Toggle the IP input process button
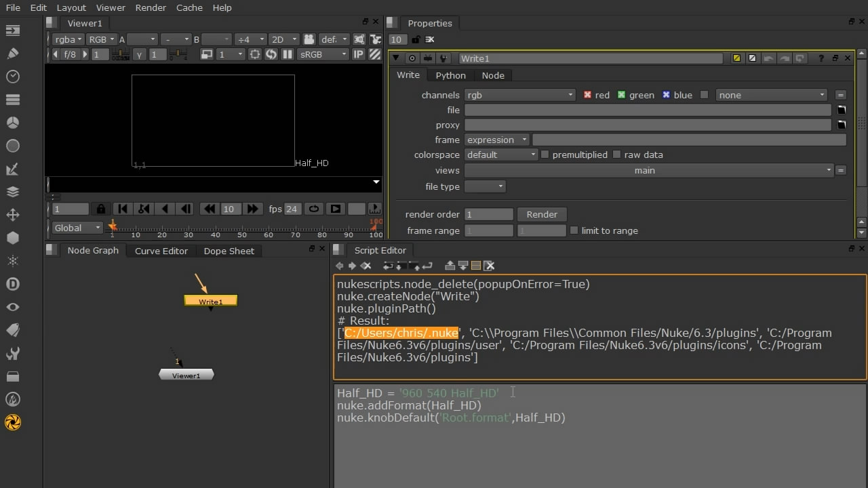 click(x=359, y=54)
